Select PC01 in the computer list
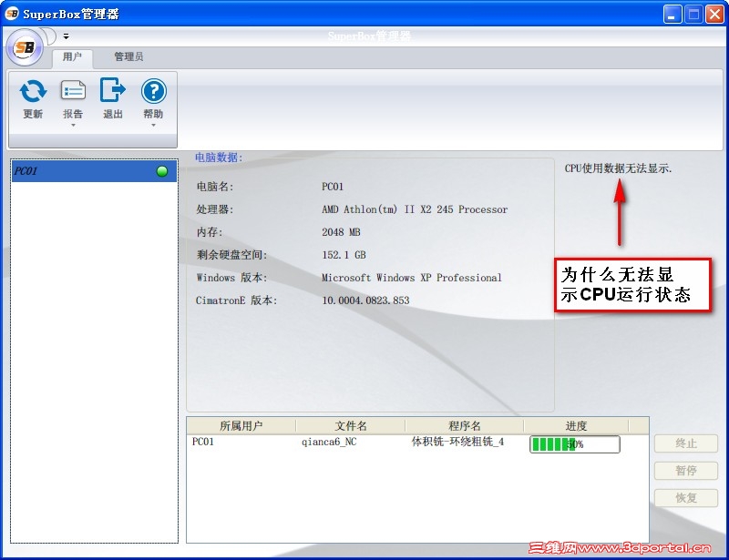This screenshot has height=560, width=729. (94, 171)
